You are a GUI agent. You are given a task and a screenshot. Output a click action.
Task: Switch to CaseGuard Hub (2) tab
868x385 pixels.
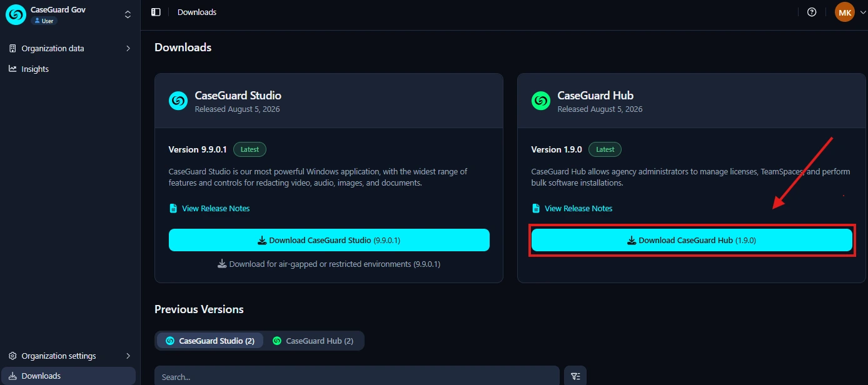[313, 341]
